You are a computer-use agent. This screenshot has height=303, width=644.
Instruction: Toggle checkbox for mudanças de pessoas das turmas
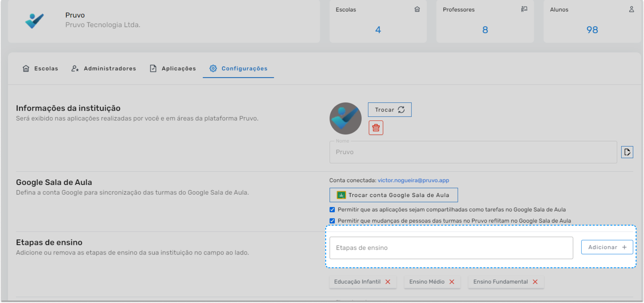332,221
